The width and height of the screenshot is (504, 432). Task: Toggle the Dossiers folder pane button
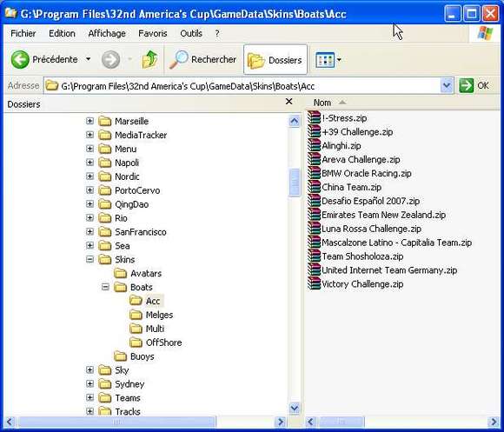point(275,60)
